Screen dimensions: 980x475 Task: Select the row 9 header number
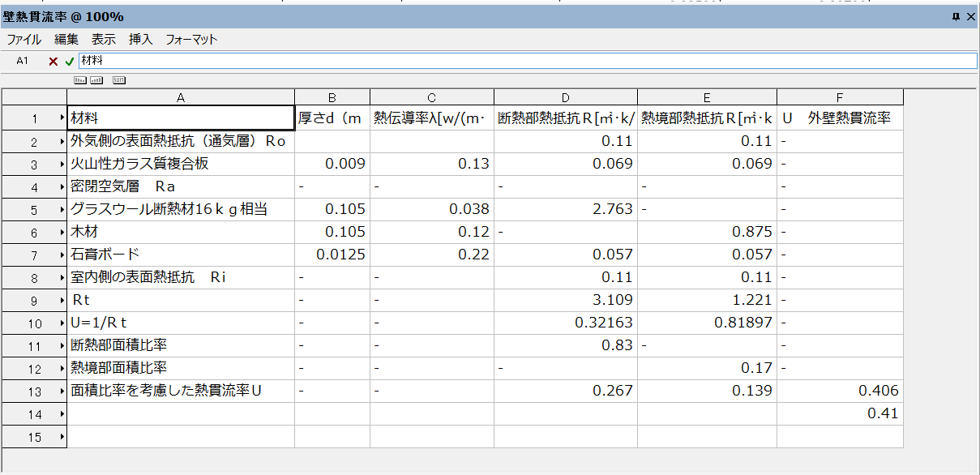[x=34, y=301]
